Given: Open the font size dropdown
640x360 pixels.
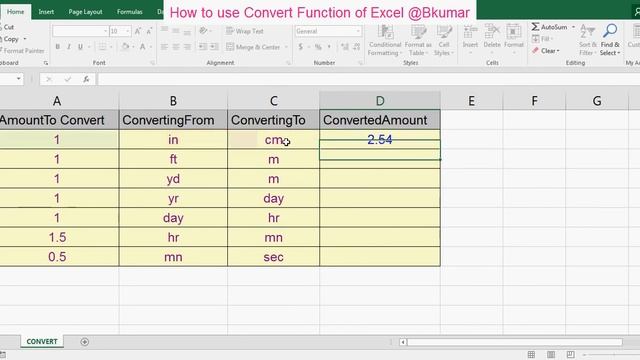Looking at the screenshot, I should click(127, 31).
